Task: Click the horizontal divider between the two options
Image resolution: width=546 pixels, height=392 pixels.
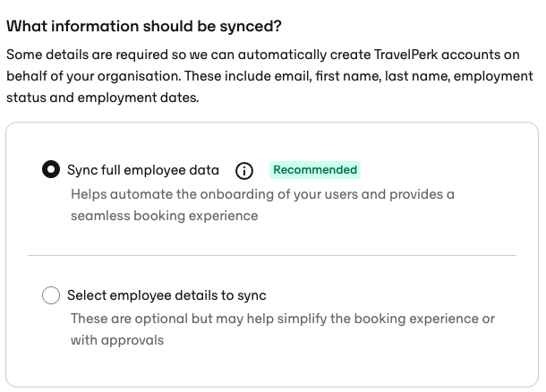Action: pos(272,255)
